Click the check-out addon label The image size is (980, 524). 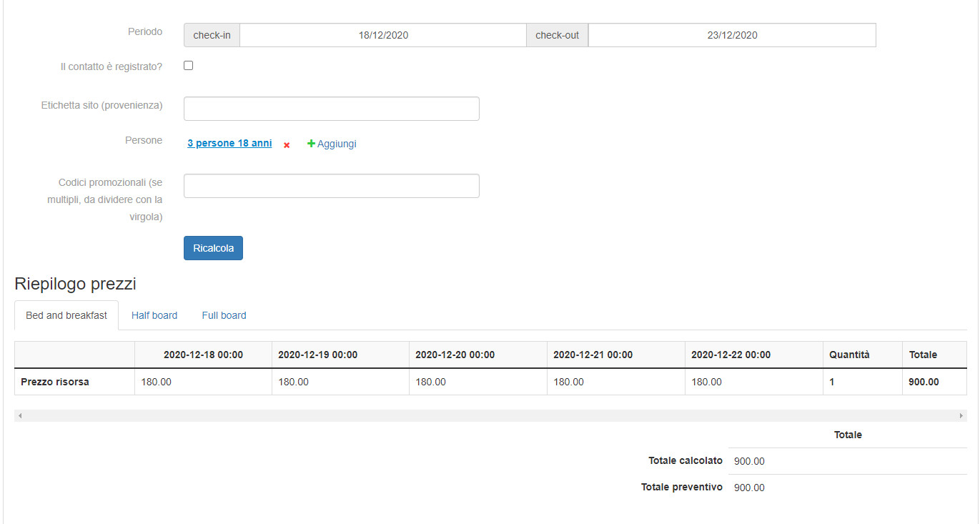(x=557, y=35)
